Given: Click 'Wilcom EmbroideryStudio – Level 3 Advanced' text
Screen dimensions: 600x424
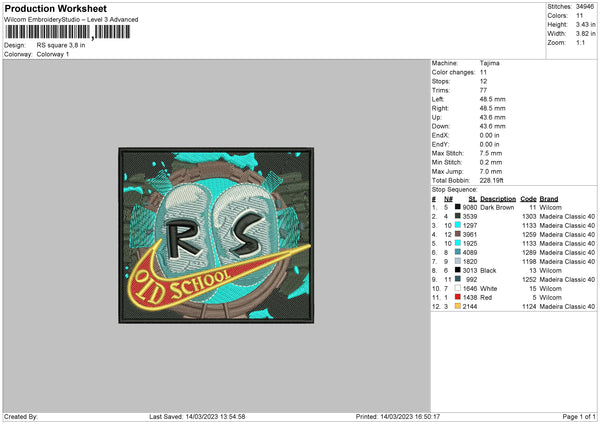Looking at the screenshot, I should 71,20.
